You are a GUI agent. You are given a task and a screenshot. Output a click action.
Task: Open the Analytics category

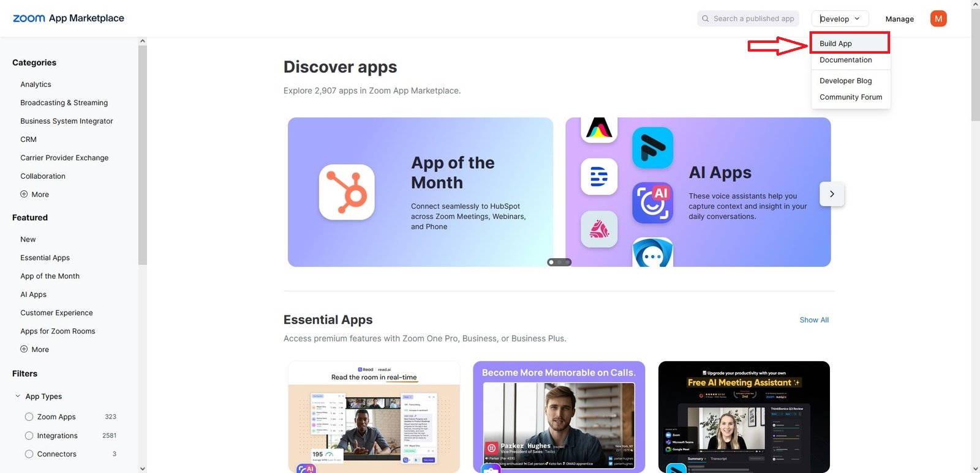tap(36, 84)
